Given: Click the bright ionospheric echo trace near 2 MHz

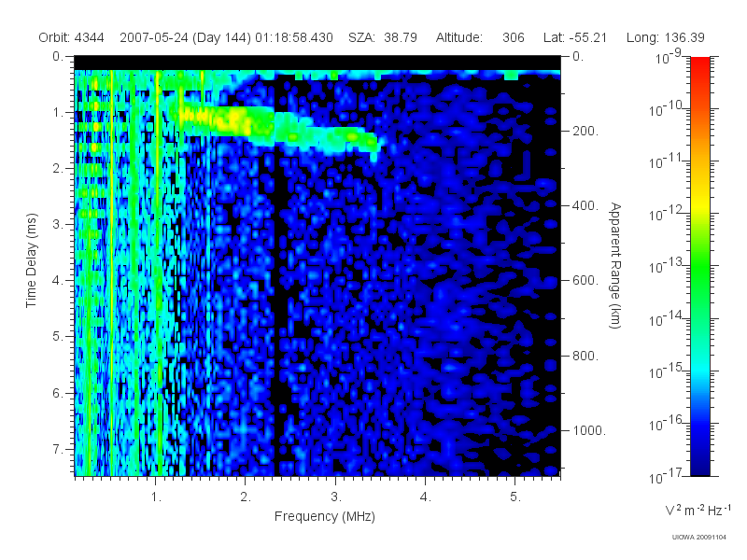Looking at the screenshot, I should pyautogui.click(x=238, y=121).
